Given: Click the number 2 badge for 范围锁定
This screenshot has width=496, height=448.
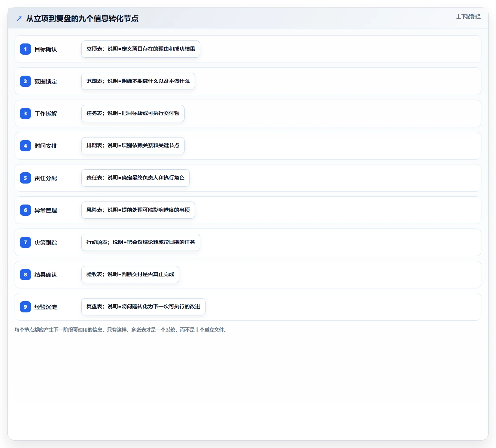Looking at the screenshot, I should pyautogui.click(x=25, y=81).
